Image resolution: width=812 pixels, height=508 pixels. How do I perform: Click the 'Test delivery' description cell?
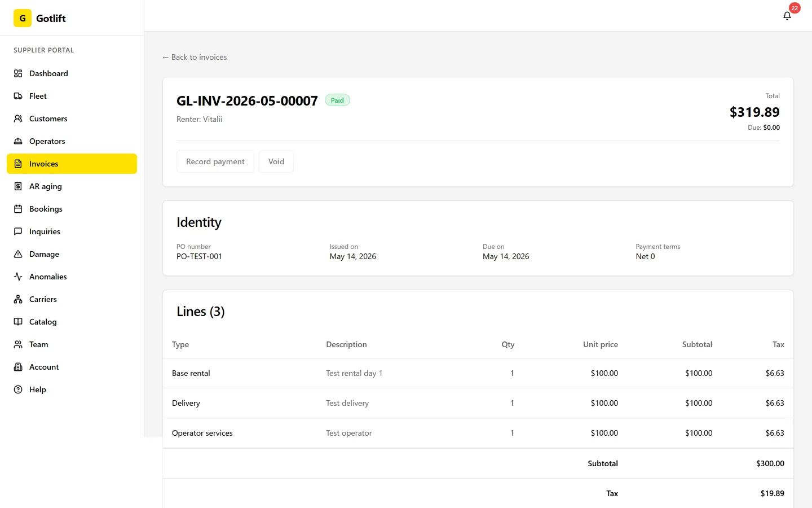[347, 403]
